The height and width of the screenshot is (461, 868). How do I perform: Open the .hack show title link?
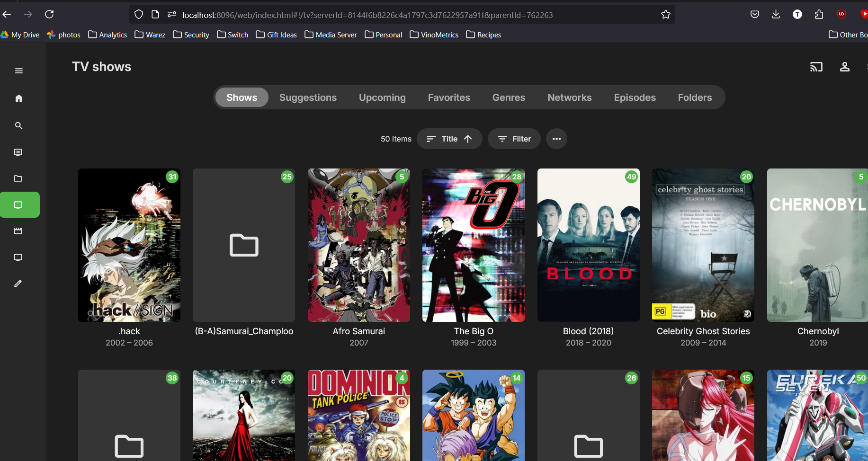[129, 331]
